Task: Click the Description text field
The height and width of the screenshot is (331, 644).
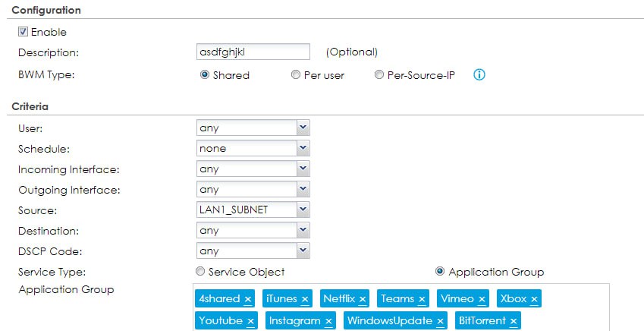Action: [253, 52]
